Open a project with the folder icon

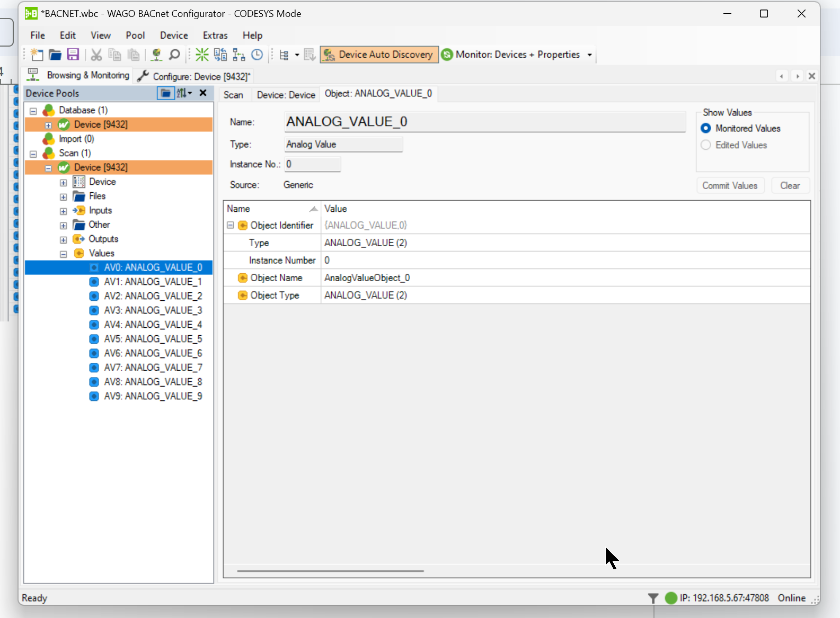pos(55,55)
